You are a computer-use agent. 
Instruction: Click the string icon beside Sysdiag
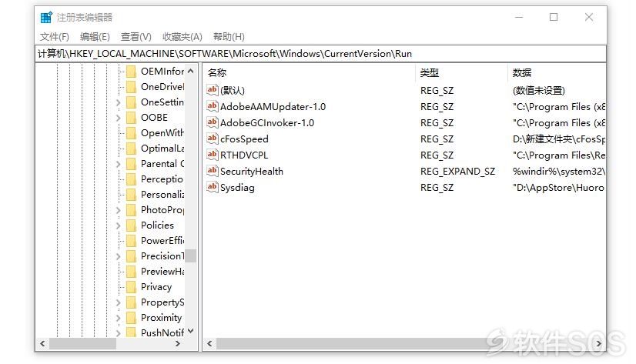213,187
